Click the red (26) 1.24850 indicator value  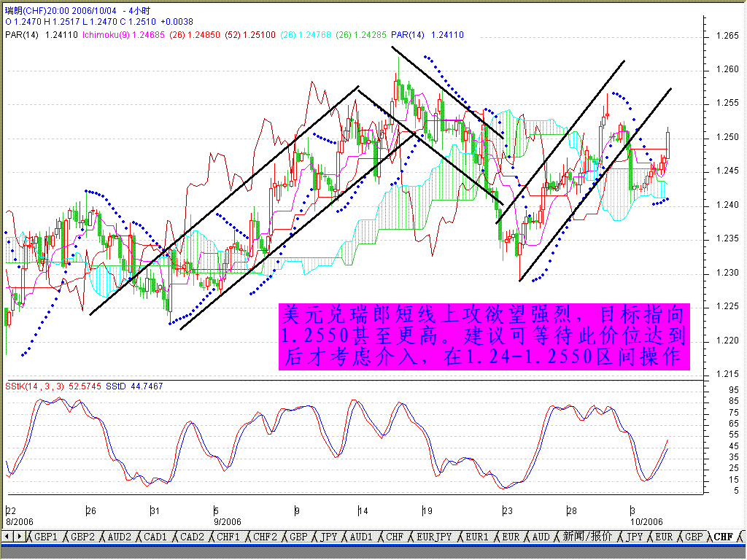pos(195,35)
